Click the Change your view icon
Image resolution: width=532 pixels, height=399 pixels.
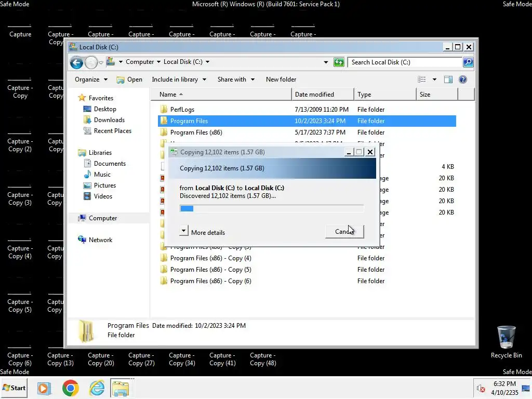pos(422,79)
